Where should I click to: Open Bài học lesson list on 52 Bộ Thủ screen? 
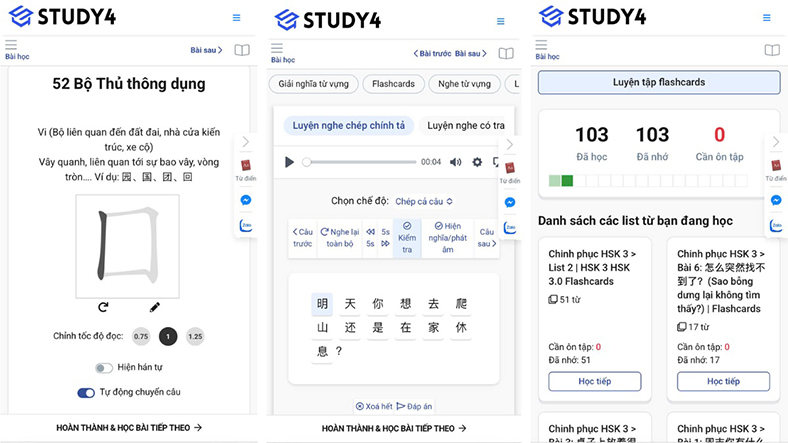17,50
